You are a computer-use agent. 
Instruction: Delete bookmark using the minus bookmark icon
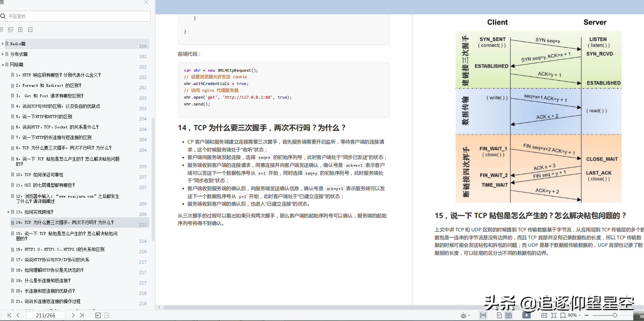(x=31, y=30)
